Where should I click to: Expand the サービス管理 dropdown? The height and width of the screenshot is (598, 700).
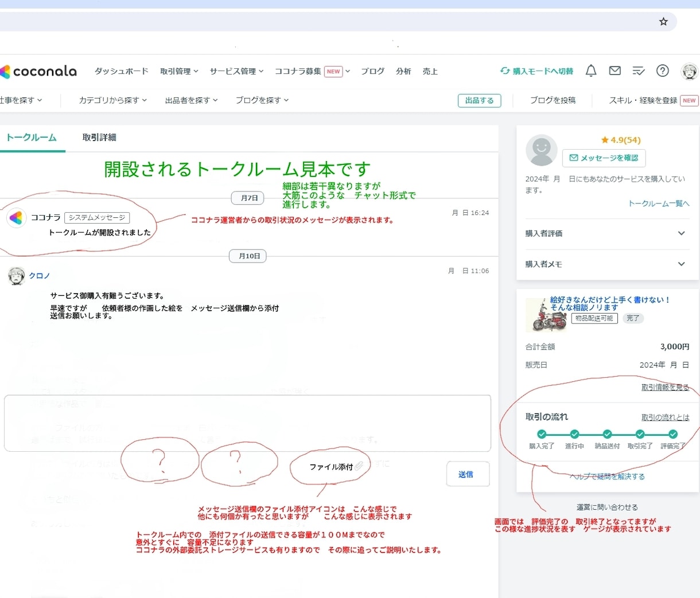236,71
